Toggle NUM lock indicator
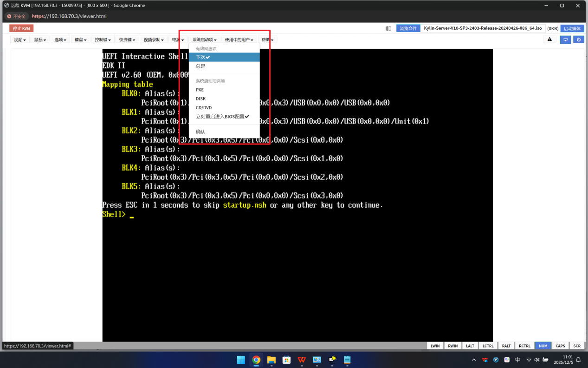The height and width of the screenshot is (368, 588). pos(543,346)
